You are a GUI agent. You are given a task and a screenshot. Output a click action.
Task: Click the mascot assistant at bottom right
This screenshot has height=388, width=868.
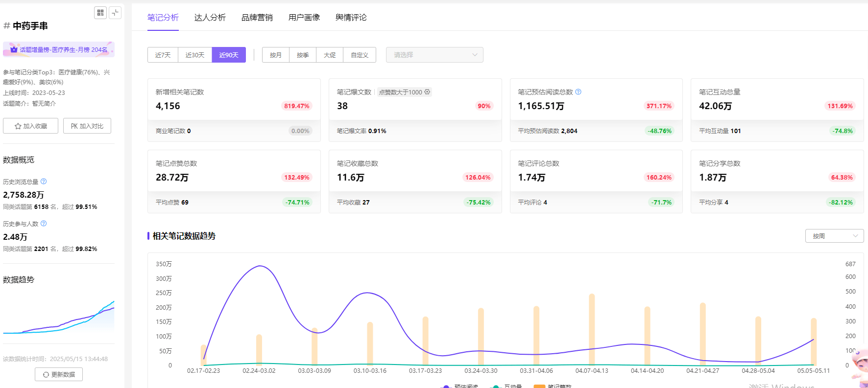click(x=860, y=368)
